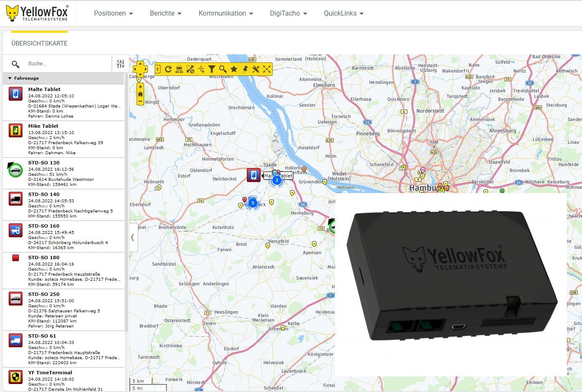Collapse the sidebar with the panel handle
This screenshot has height=392, width=582.
[x=133, y=237]
